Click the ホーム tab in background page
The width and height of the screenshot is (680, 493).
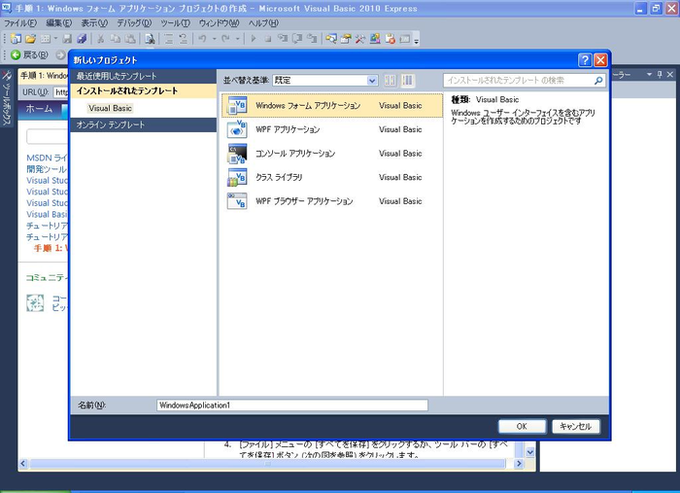tap(39, 108)
